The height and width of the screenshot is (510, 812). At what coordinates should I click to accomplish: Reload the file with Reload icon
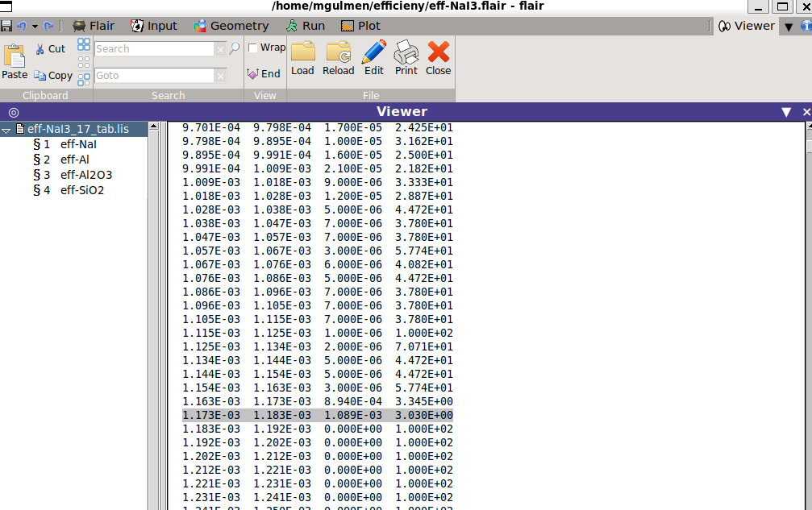pos(338,52)
